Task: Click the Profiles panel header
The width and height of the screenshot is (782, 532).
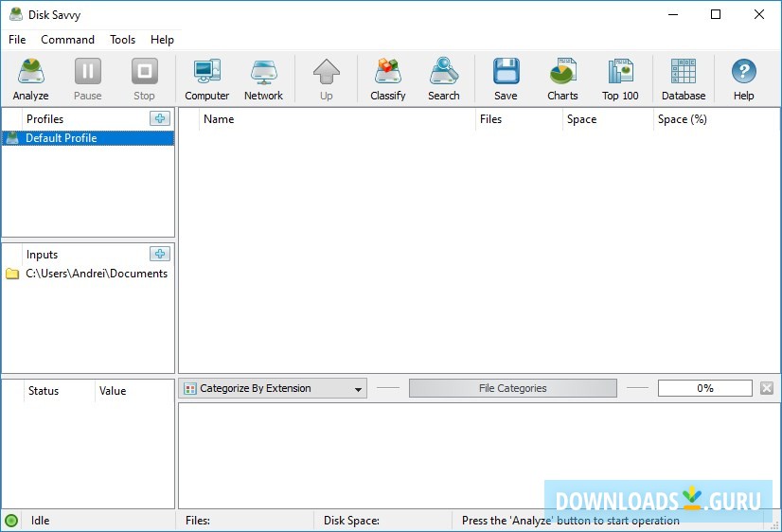Action: click(44, 119)
